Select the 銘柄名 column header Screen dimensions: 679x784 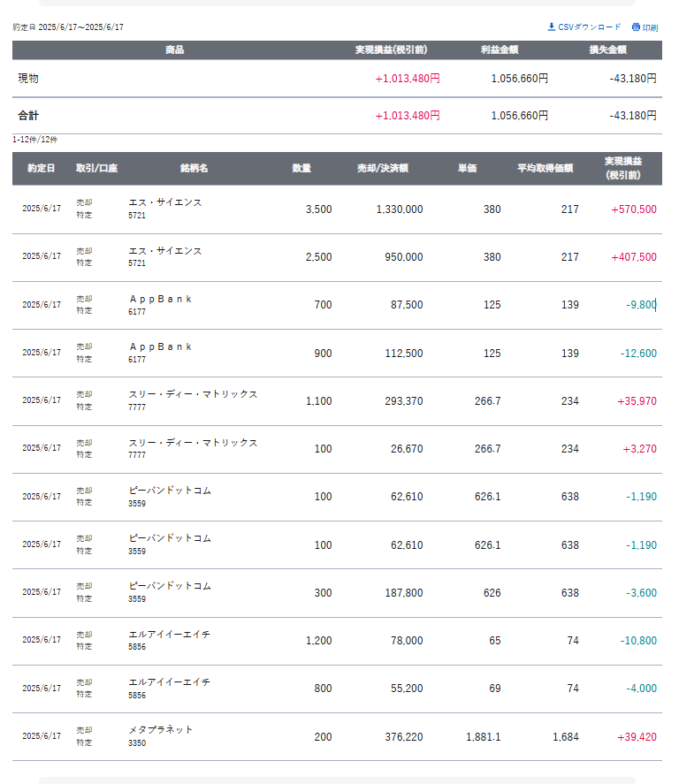tap(194, 169)
